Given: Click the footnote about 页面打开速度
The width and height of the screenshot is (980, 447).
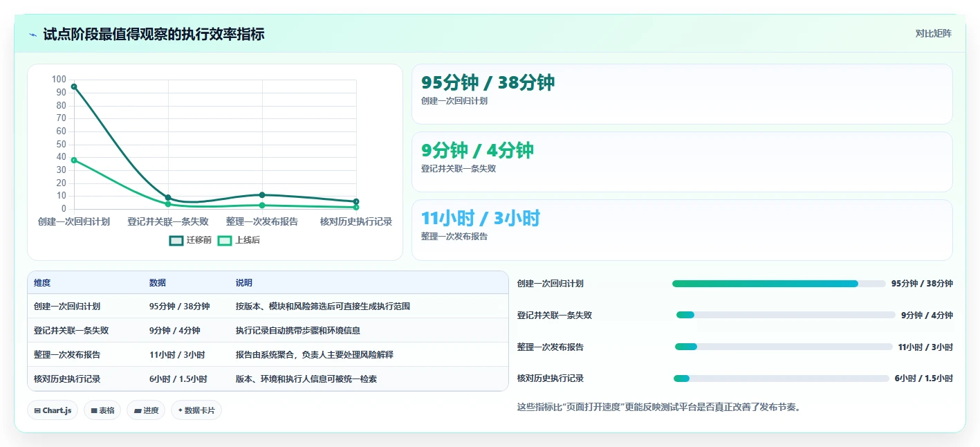Looking at the screenshot, I should point(659,407).
